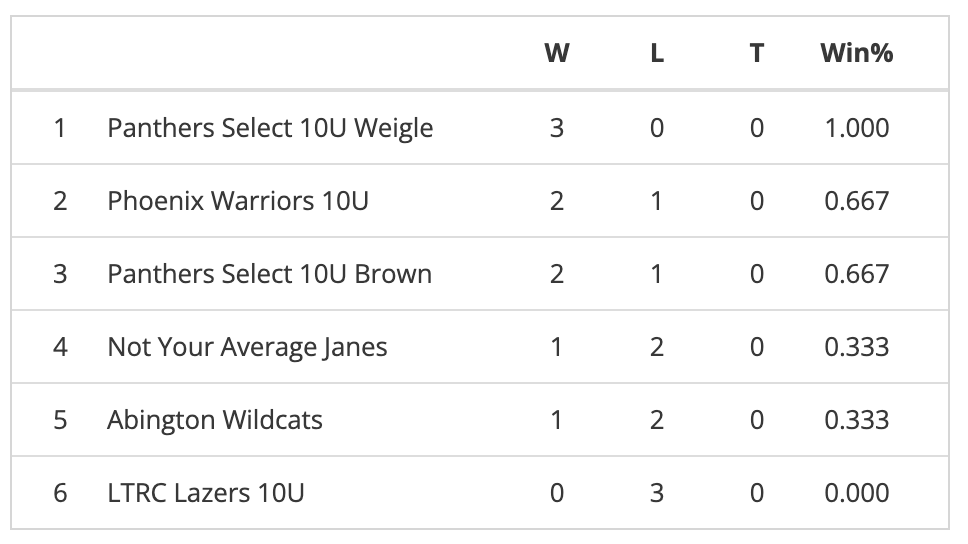Sort by the W column header

pos(557,53)
